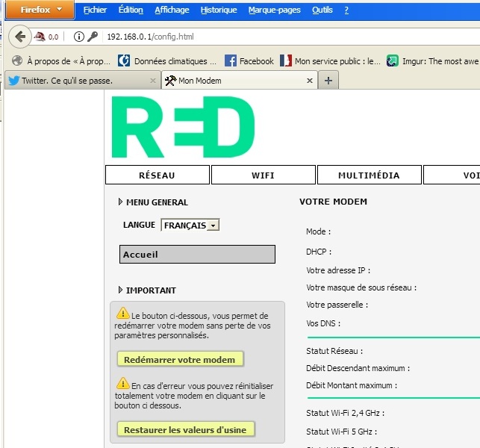Screen dimensions: 480x448
Task: Open the Outils menu
Action: coord(322,10)
